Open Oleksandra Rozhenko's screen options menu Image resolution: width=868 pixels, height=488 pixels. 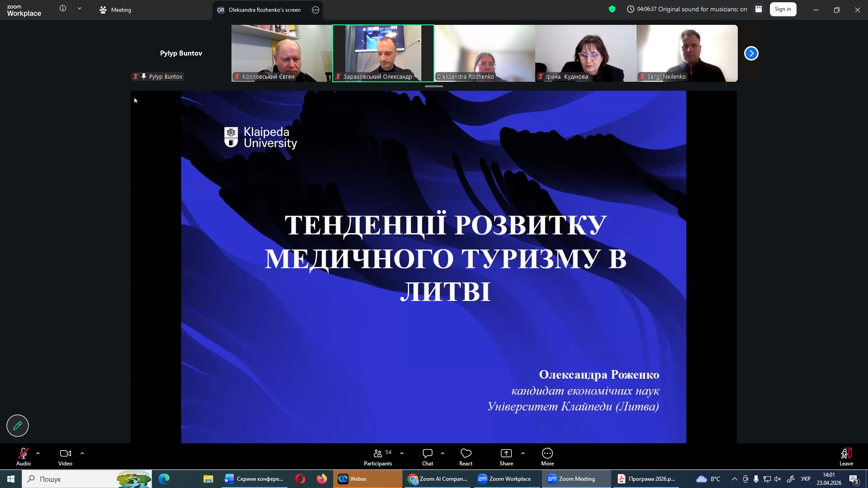point(316,10)
